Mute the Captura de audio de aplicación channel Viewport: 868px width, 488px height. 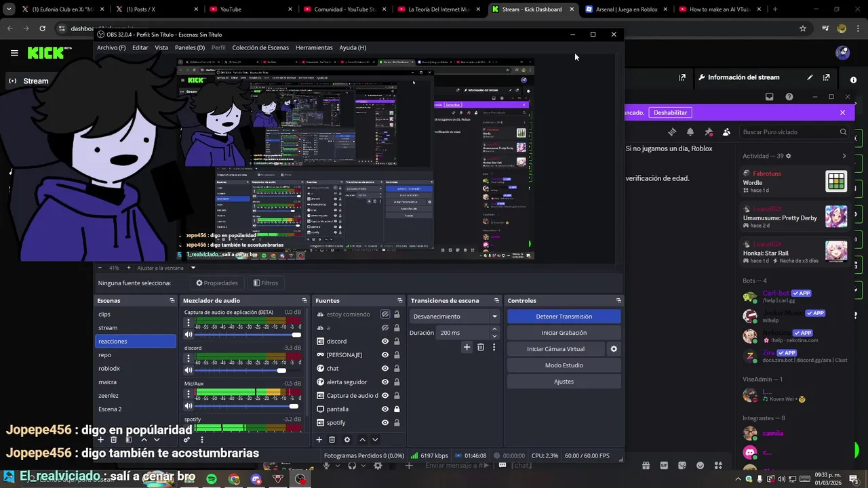pos(189,335)
